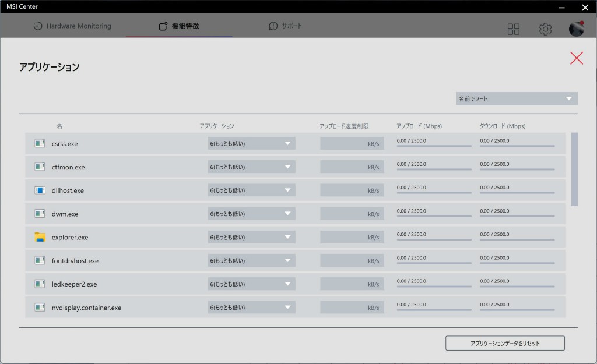Screen dimensions: 597x364
Task: Select the explorer.exe name text
Action: point(70,238)
